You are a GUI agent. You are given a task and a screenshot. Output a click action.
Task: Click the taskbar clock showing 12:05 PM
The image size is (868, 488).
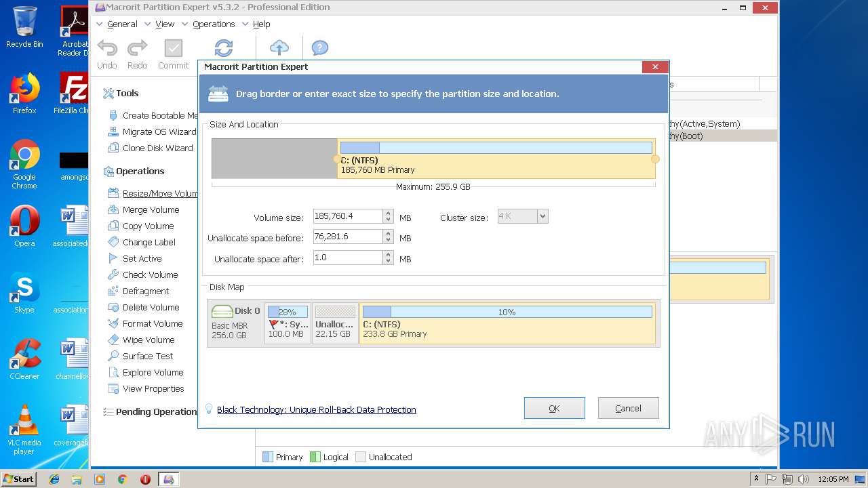click(833, 479)
